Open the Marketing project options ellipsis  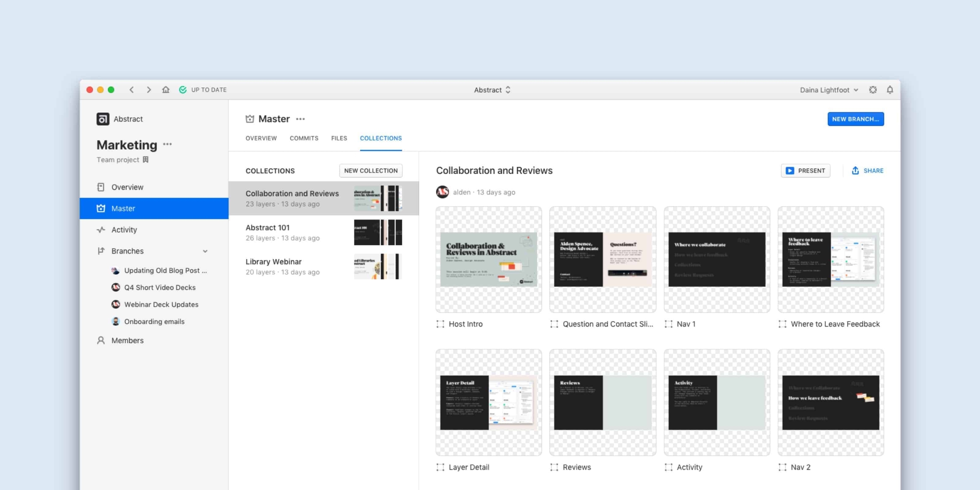point(167,144)
